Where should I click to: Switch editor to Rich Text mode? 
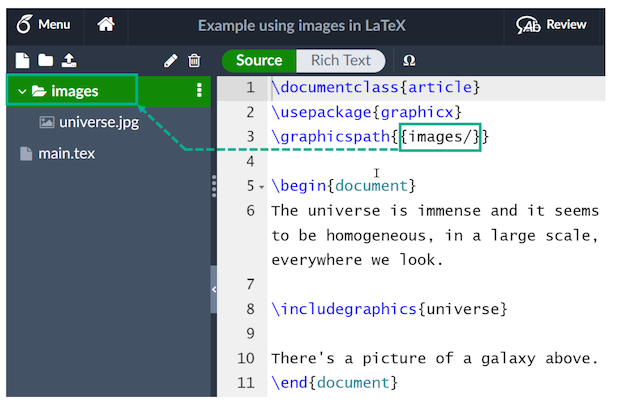point(340,60)
